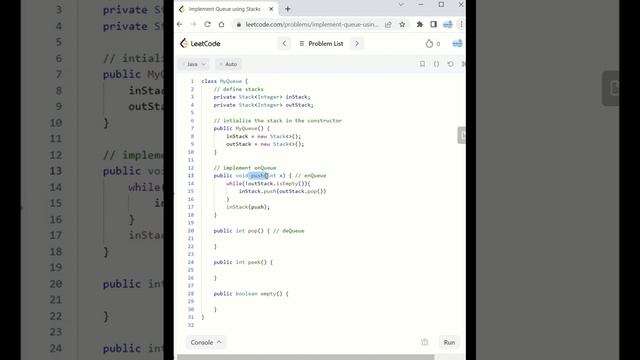Screen dimensions: 640x360
Task: Reload the LeetCode page
Action: (207, 24)
